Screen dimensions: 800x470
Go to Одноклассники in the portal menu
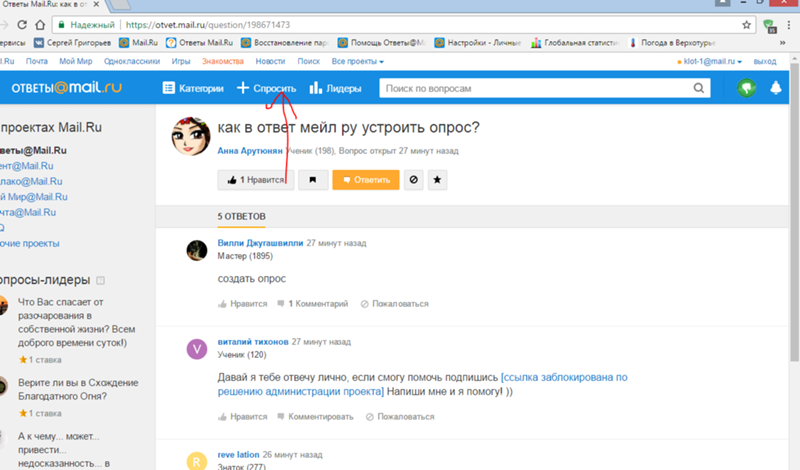(x=132, y=61)
